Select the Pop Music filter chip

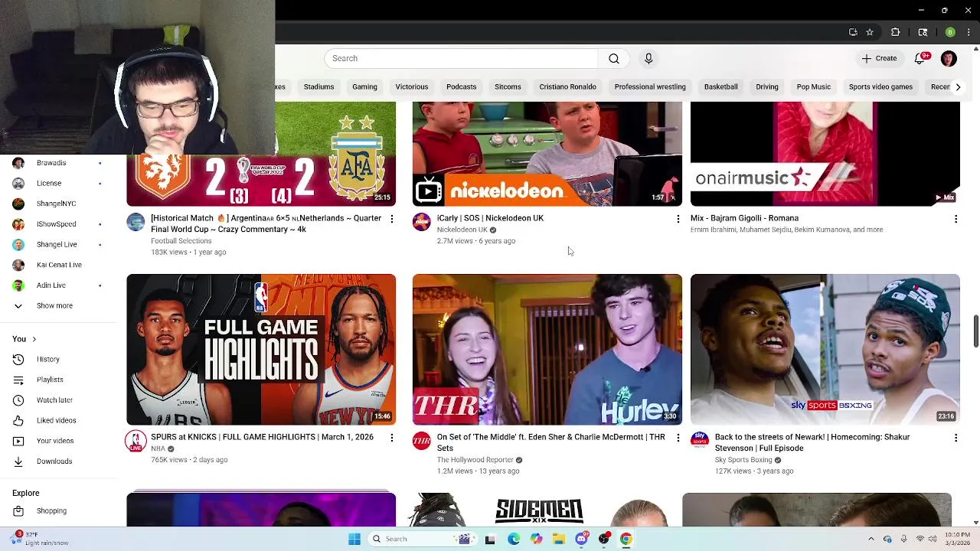click(x=813, y=86)
